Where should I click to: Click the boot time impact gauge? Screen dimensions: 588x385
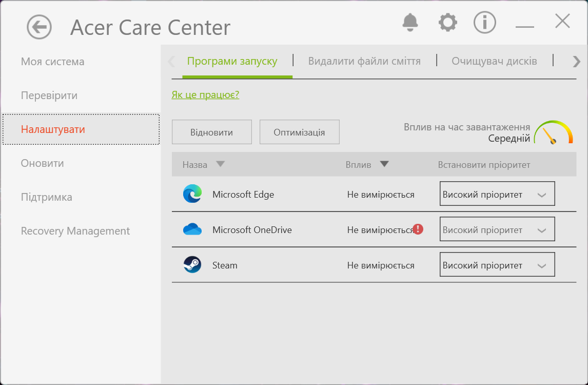(x=553, y=133)
